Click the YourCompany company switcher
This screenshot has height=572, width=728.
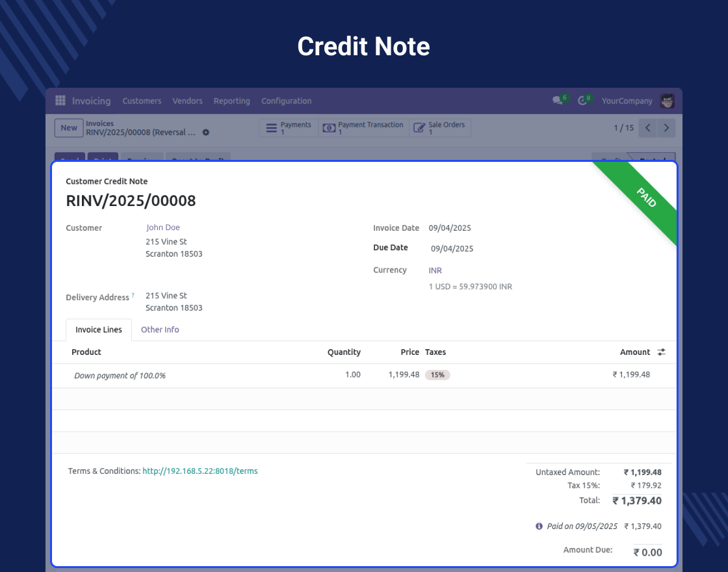click(627, 101)
